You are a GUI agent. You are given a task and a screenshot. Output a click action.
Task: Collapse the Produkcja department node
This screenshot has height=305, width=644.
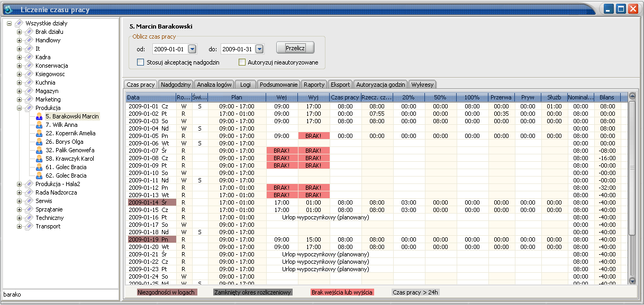coord(20,108)
